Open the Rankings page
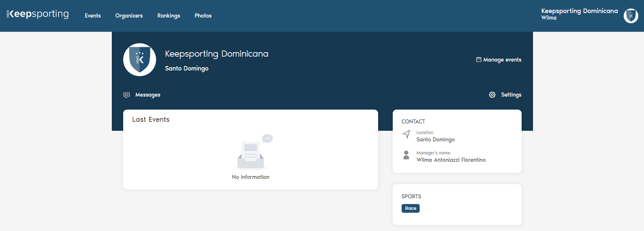 pos(168,16)
